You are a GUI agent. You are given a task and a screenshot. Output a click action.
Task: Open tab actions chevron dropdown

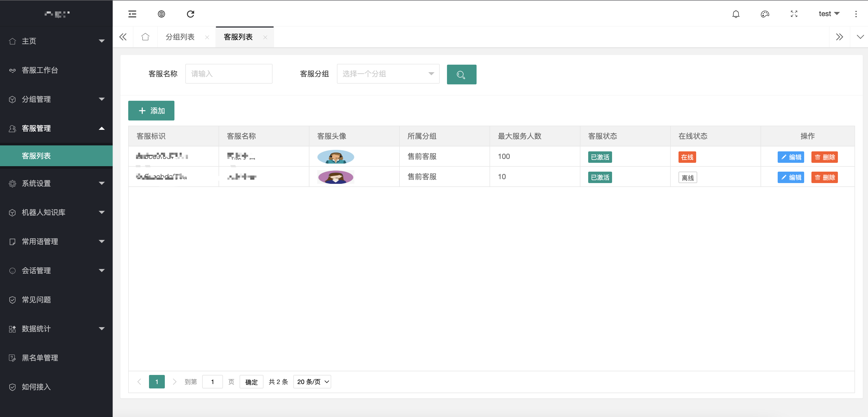(x=860, y=37)
